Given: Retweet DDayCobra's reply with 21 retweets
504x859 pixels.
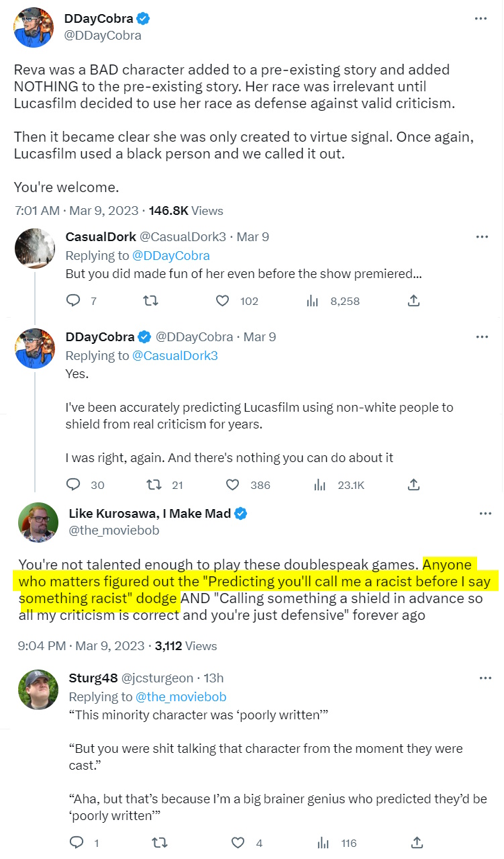Looking at the screenshot, I should (154, 484).
